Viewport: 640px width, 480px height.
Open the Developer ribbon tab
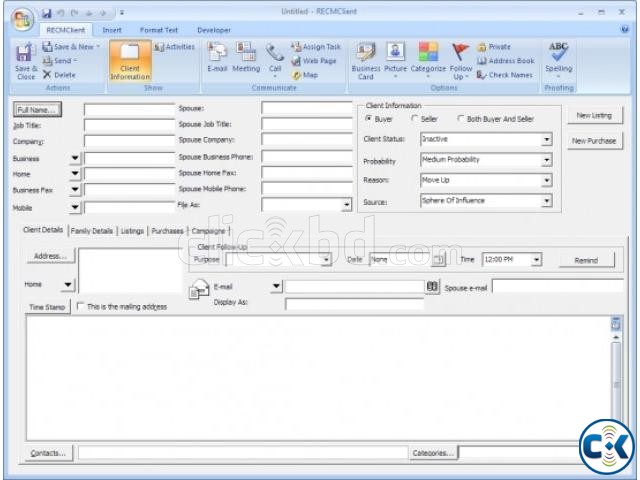(x=214, y=30)
